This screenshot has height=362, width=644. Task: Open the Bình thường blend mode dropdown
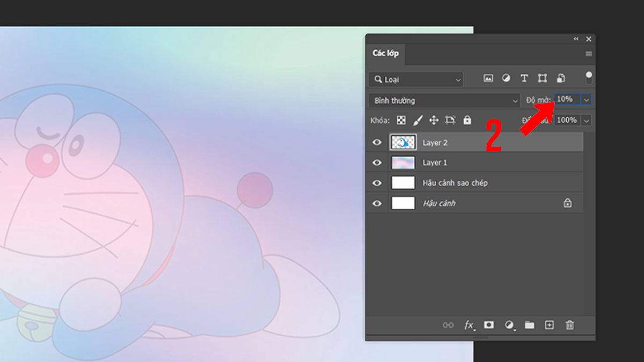click(x=444, y=100)
